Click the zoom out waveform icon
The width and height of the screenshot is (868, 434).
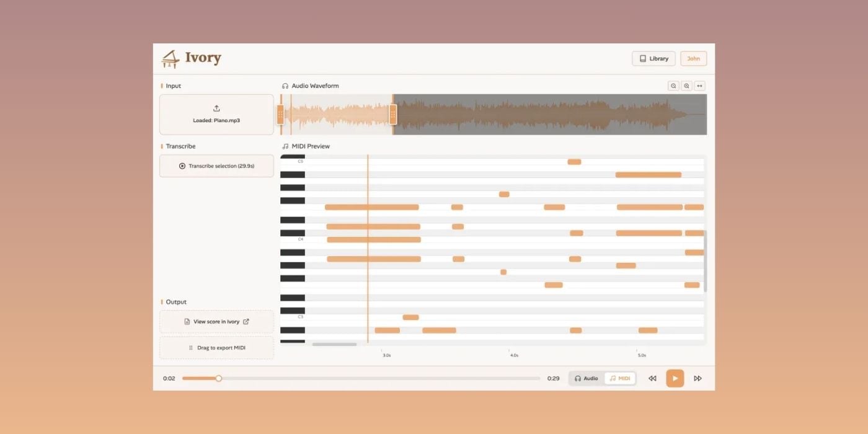tap(673, 86)
